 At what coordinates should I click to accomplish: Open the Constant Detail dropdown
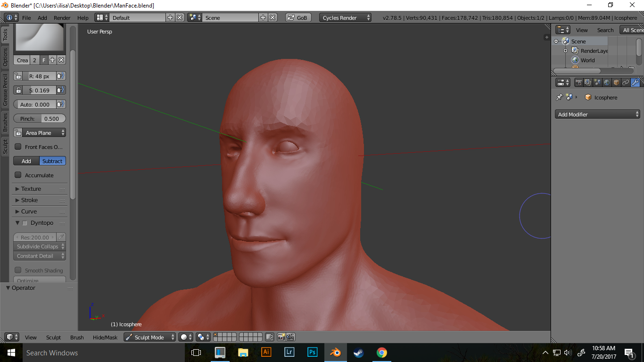40,256
